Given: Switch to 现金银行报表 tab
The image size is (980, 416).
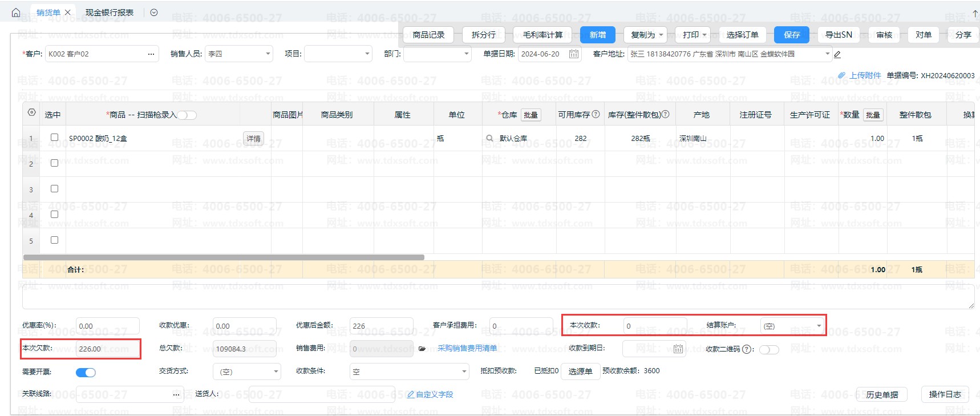Looking at the screenshot, I should point(110,13).
